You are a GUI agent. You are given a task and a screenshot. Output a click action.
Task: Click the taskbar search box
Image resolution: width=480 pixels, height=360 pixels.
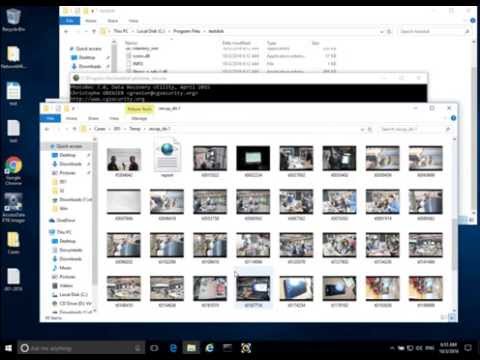click(81, 348)
